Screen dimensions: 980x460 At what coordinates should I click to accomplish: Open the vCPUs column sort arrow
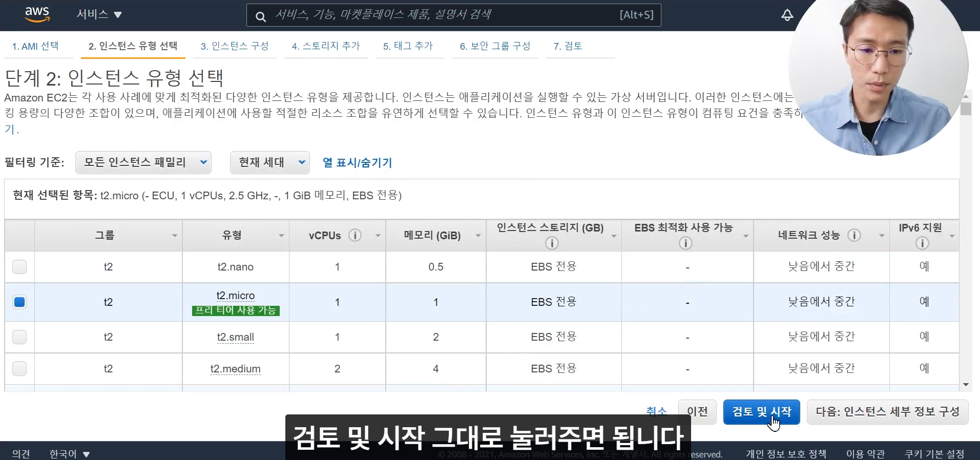tap(378, 236)
